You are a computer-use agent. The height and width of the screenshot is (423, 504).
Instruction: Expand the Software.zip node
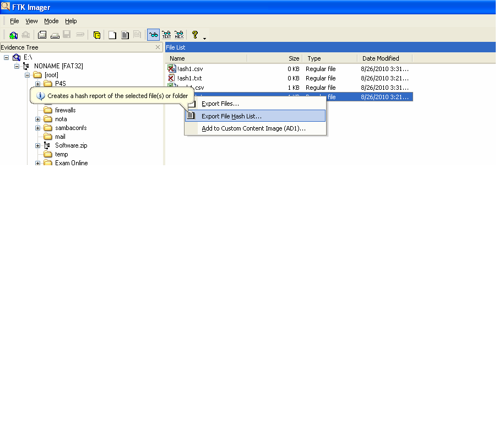(x=37, y=145)
